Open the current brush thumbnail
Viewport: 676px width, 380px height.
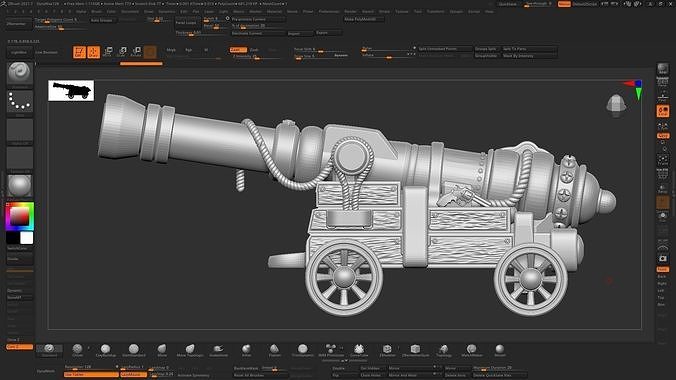click(x=20, y=73)
